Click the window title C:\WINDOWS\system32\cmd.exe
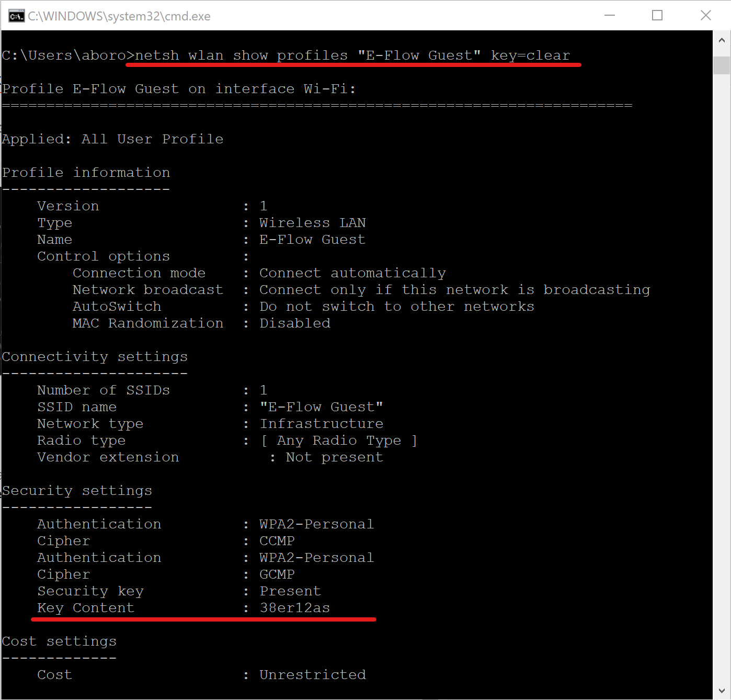The image size is (731, 700). click(119, 16)
